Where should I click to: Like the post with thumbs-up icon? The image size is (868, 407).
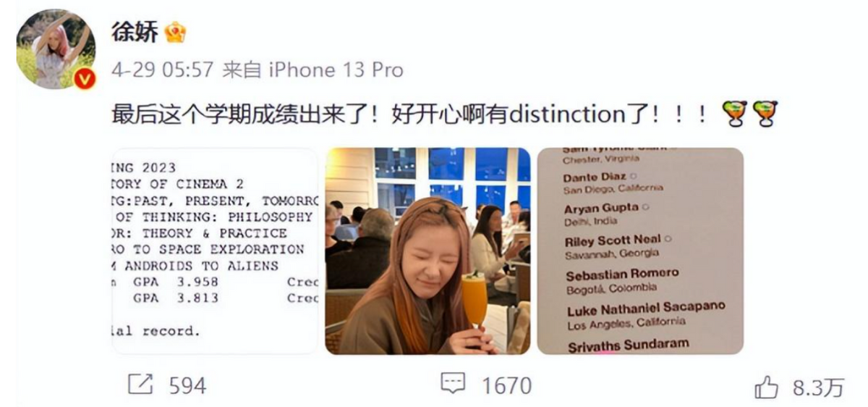767,387
